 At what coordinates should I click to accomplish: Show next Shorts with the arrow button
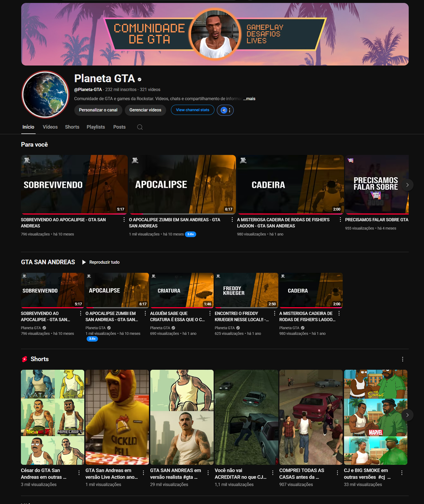(x=407, y=415)
